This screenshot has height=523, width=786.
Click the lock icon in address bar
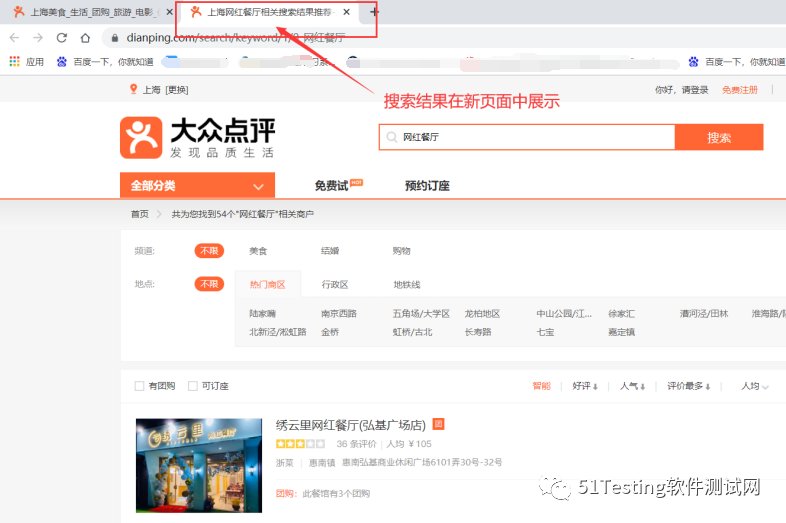point(115,38)
